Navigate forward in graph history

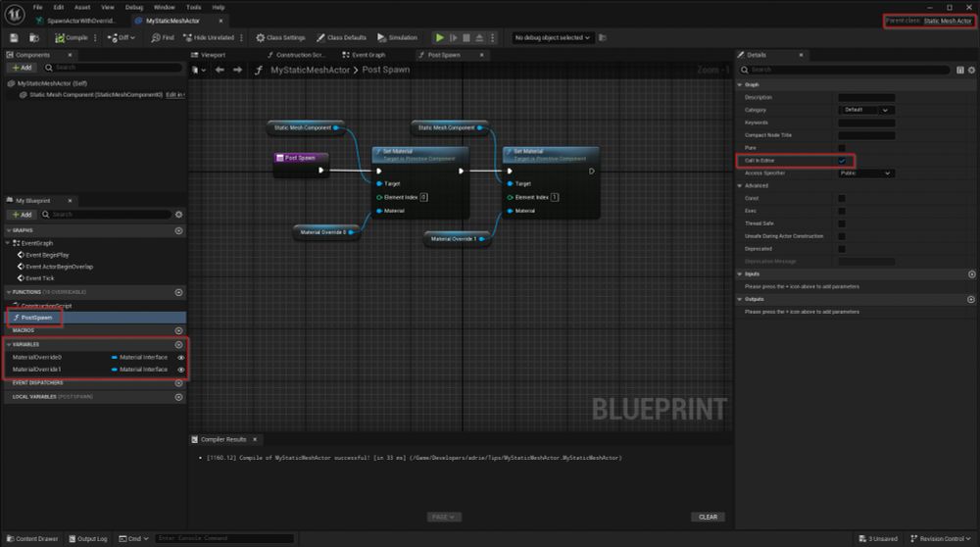237,70
